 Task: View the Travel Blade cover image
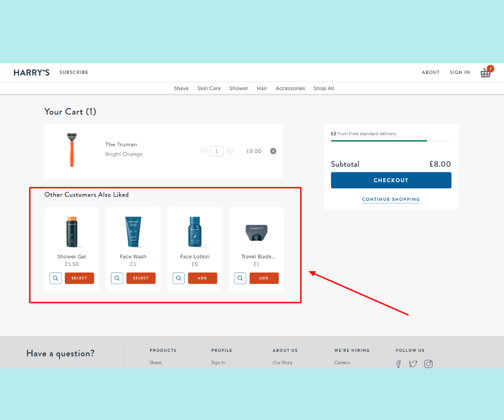[257, 233]
